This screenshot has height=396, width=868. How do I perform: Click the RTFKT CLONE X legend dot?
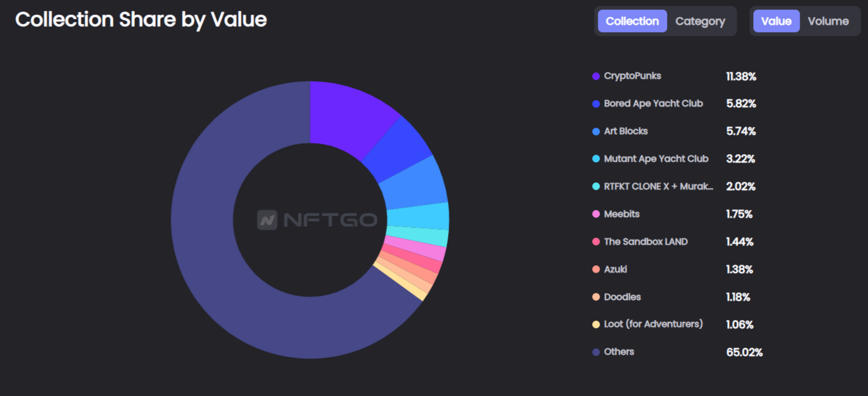pyautogui.click(x=596, y=186)
